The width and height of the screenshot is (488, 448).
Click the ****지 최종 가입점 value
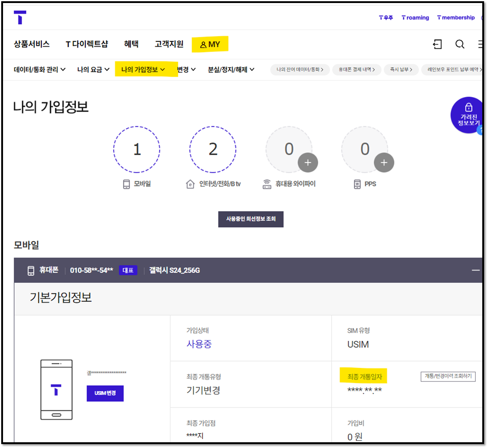pyautogui.click(x=195, y=436)
